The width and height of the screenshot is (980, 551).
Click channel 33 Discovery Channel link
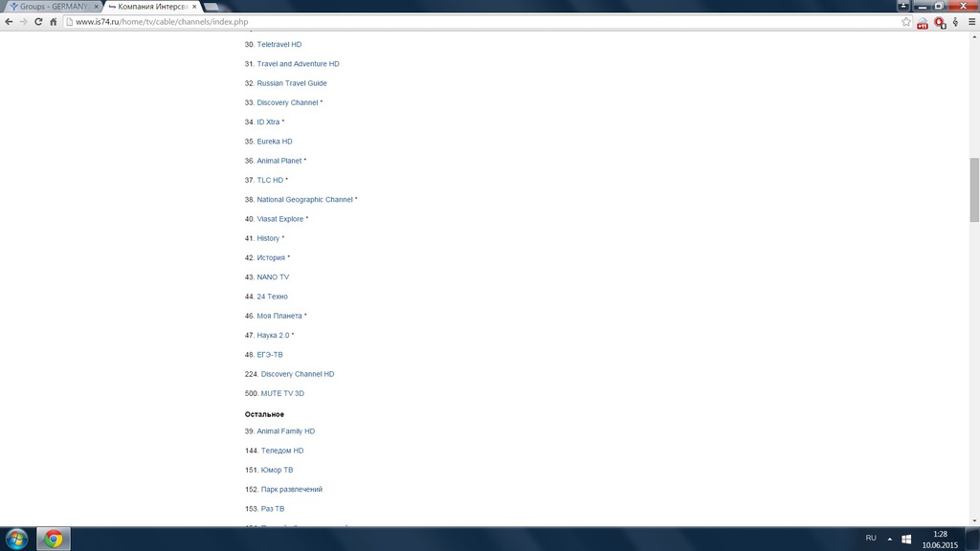[x=287, y=102]
